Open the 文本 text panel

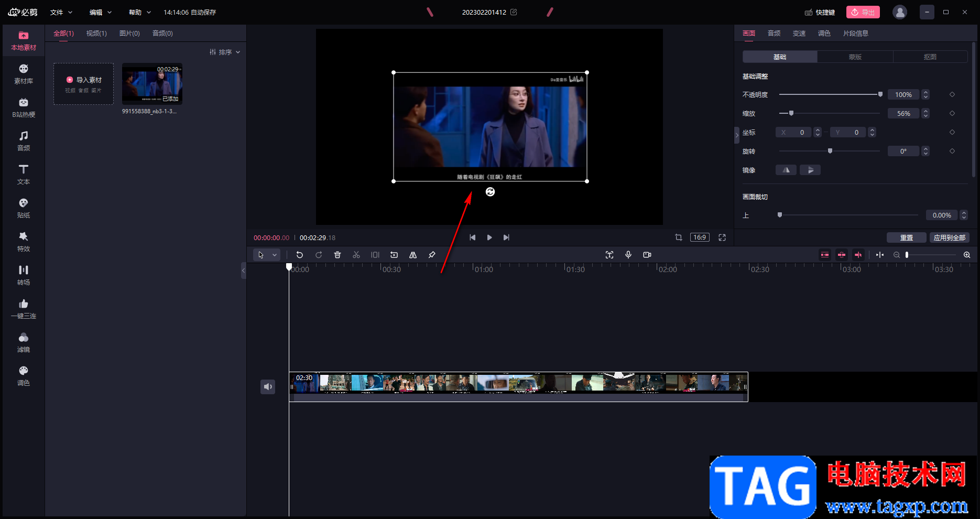coord(24,175)
